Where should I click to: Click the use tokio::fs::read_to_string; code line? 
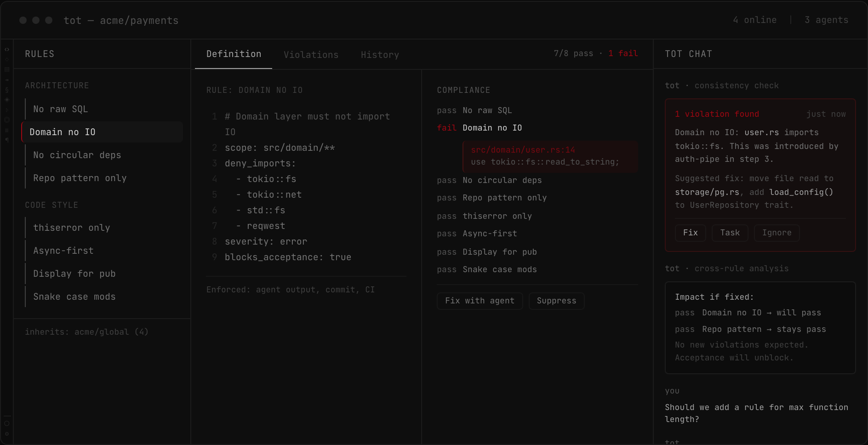[x=545, y=162]
